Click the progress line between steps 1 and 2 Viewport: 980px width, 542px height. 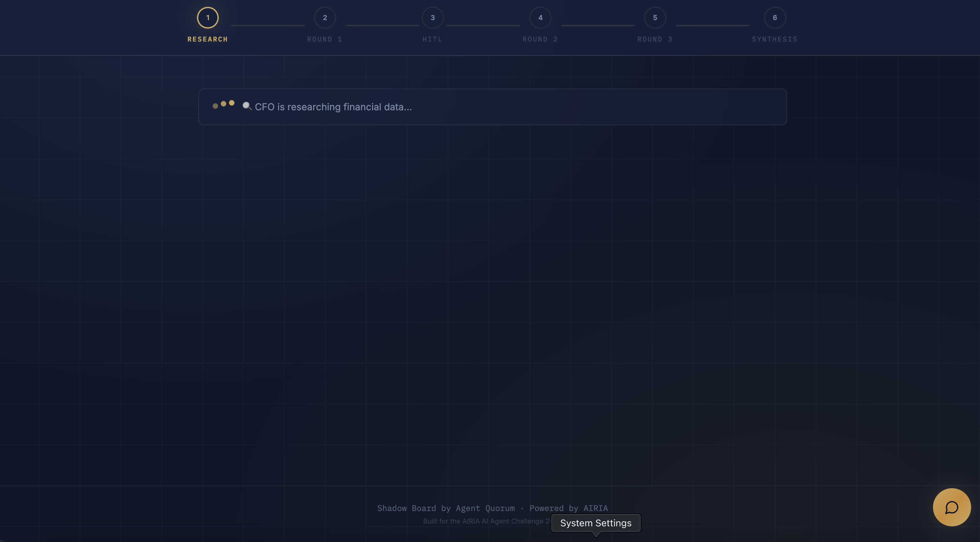point(267,26)
